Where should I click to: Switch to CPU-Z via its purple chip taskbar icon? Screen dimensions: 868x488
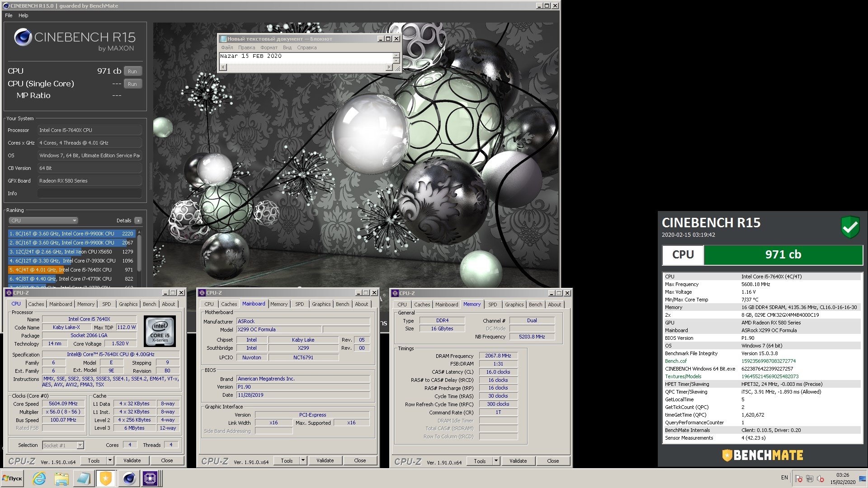click(150, 478)
